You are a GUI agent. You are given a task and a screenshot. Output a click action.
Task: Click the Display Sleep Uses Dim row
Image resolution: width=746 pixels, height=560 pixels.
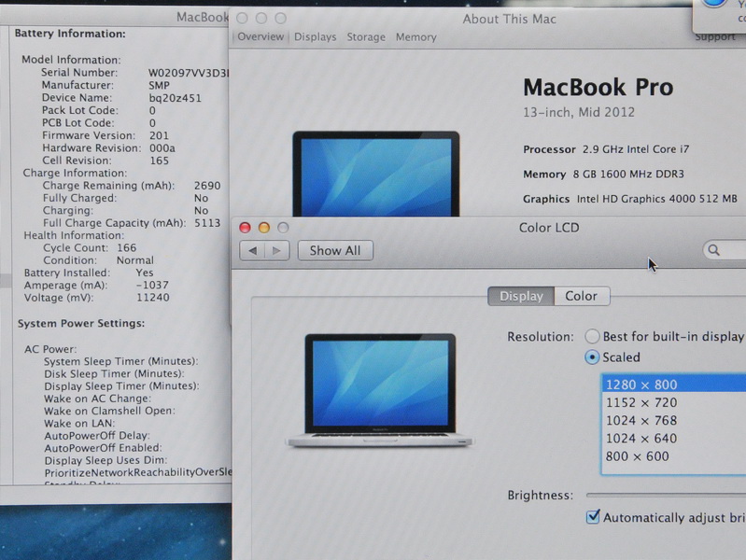pyautogui.click(x=106, y=460)
